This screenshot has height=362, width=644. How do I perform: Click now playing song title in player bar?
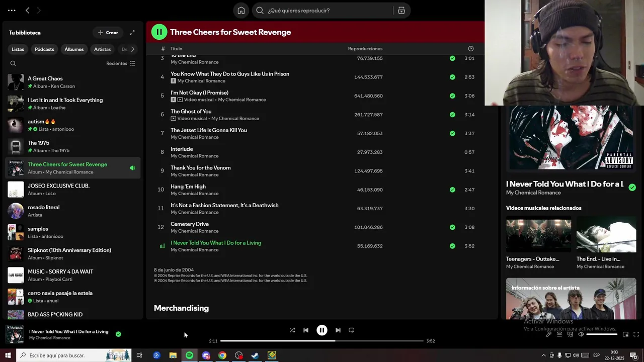click(x=68, y=331)
